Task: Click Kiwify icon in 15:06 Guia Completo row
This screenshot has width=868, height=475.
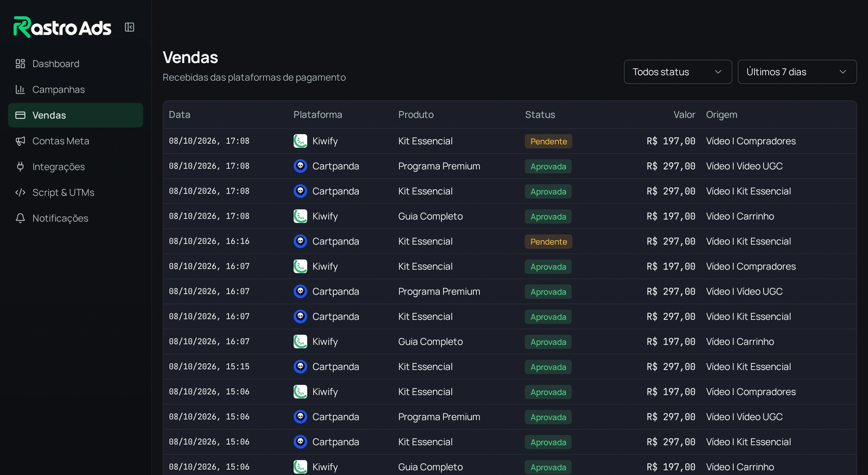Action: [x=300, y=467]
